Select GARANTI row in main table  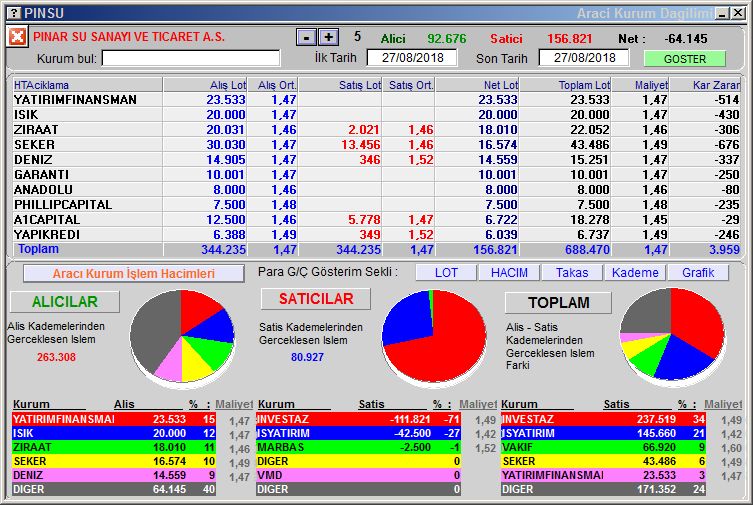point(376,175)
